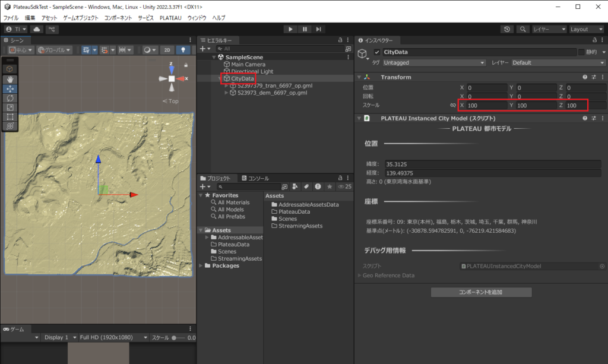Toggle grid snapping magnet button
The width and height of the screenshot is (608, 364).
coord(104,50)
